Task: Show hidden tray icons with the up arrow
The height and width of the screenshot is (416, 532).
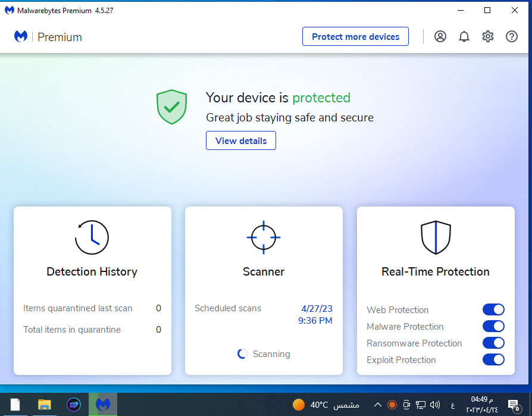Action: pos(378,405)
